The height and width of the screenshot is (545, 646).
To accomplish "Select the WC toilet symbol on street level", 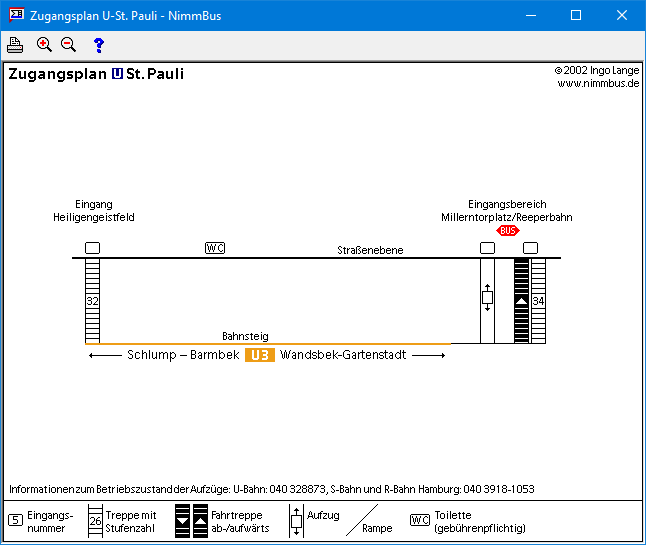I will pos(215,248).
